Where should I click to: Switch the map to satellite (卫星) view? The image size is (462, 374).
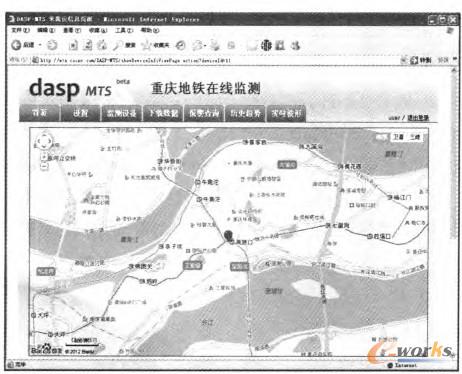pos(398,137)
